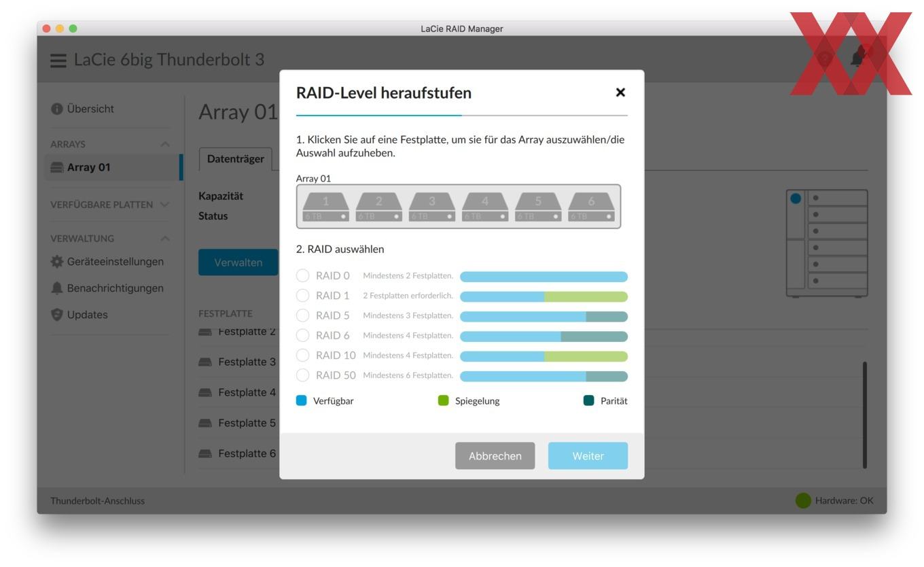Choose the RAID 6 option
Viewport: 924px width, 567px height.
pos(303,335)
